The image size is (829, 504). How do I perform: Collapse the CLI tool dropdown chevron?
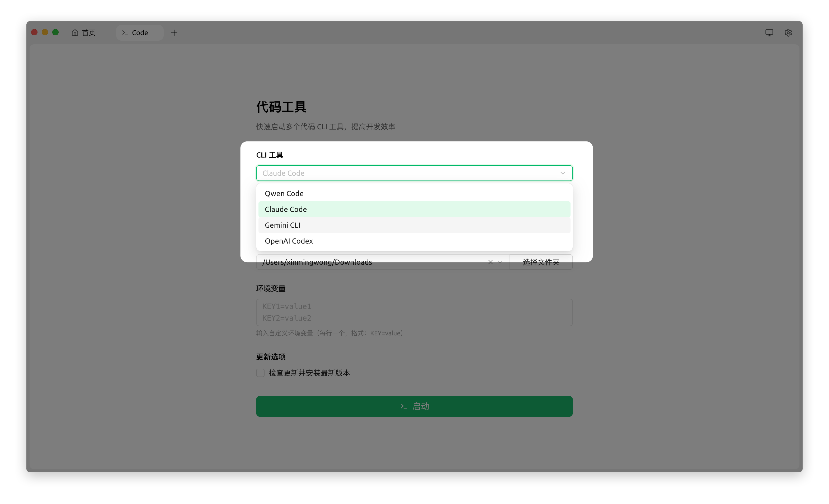tap(563, 173)
